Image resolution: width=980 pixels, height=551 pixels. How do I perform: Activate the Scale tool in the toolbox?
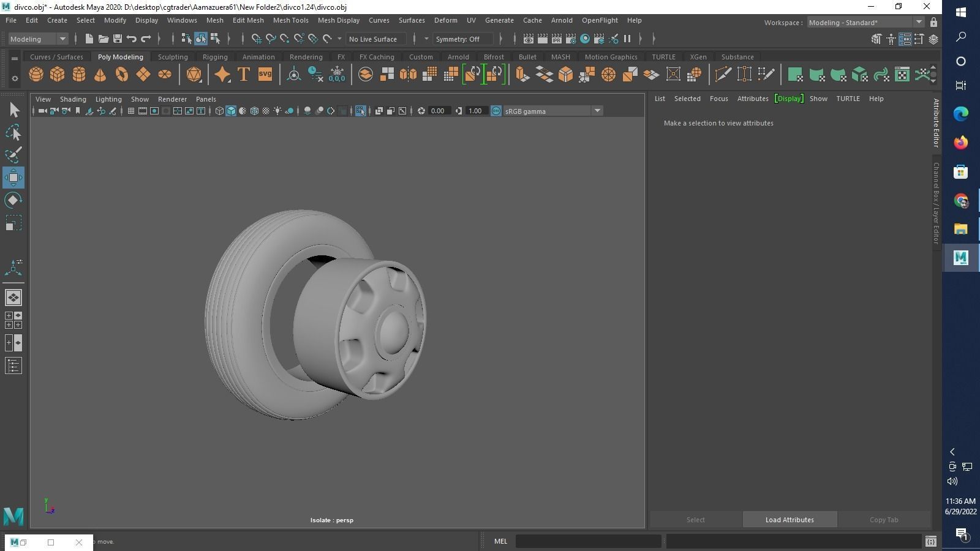[x=13, y=223]
